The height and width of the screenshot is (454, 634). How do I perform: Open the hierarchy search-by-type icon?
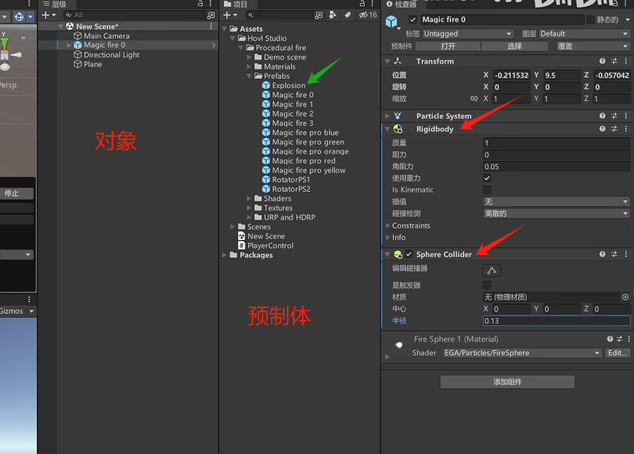(x=211, y=15)
